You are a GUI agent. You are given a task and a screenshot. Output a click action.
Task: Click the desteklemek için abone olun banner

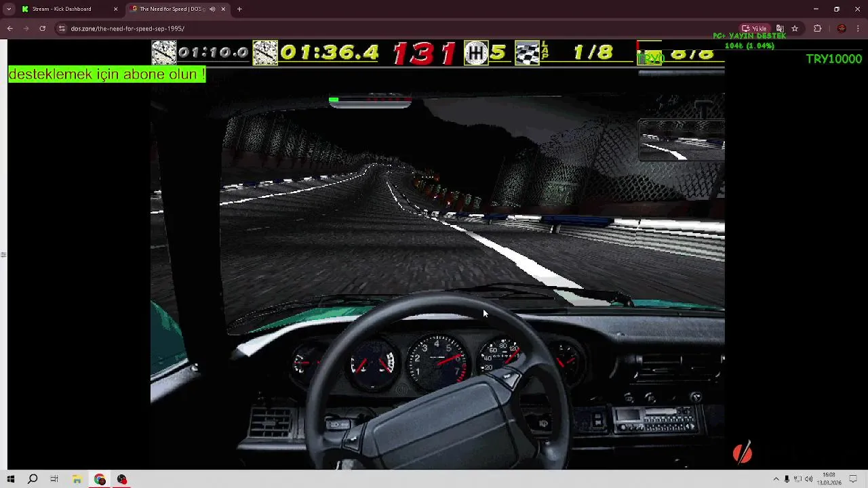pyautogui.click(x=106, y=75)
